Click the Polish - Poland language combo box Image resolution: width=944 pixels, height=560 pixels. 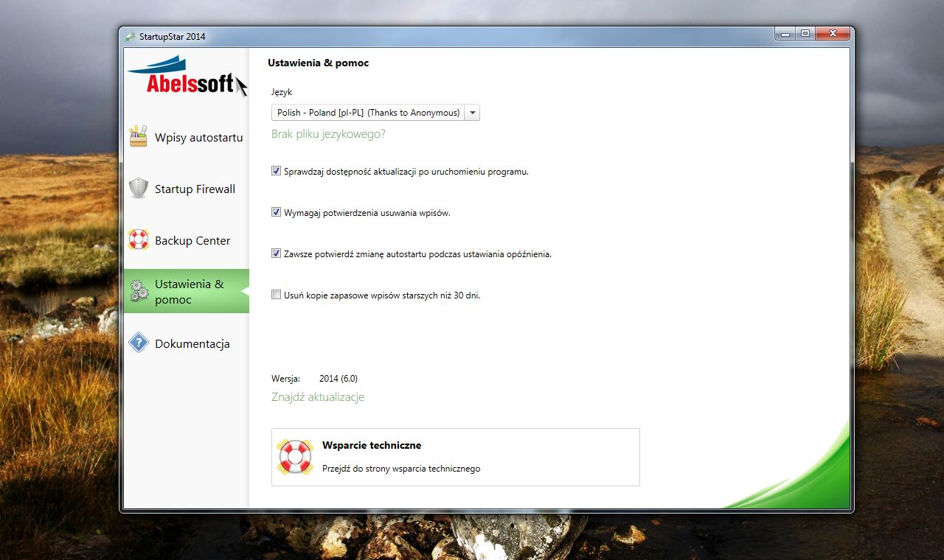coord(375,113)
